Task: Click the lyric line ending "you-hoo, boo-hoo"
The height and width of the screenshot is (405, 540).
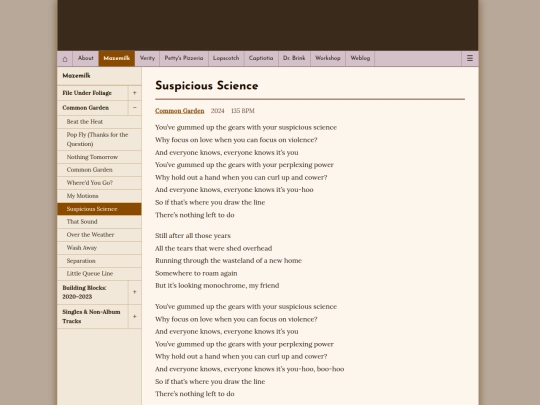Action: (249, 369)
